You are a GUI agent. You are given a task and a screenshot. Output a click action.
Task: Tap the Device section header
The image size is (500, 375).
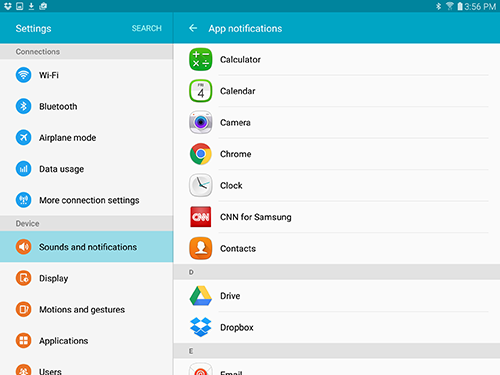pyautogui.click(x=27, y=223)
